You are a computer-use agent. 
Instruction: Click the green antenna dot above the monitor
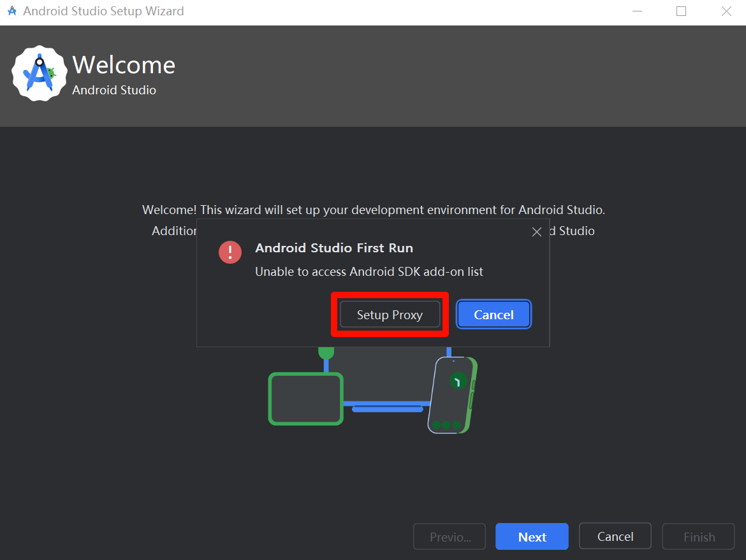pos(327,351)
